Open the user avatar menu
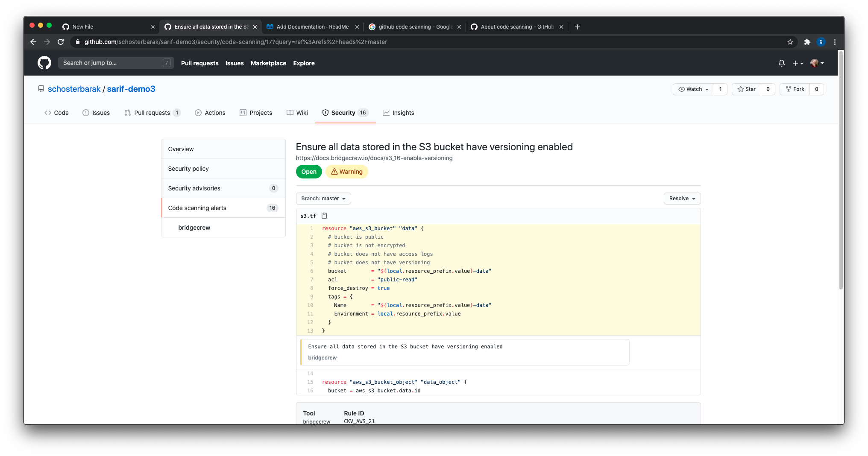The height and width of the screenshot is (456, 868). click(x=817, y=63)
